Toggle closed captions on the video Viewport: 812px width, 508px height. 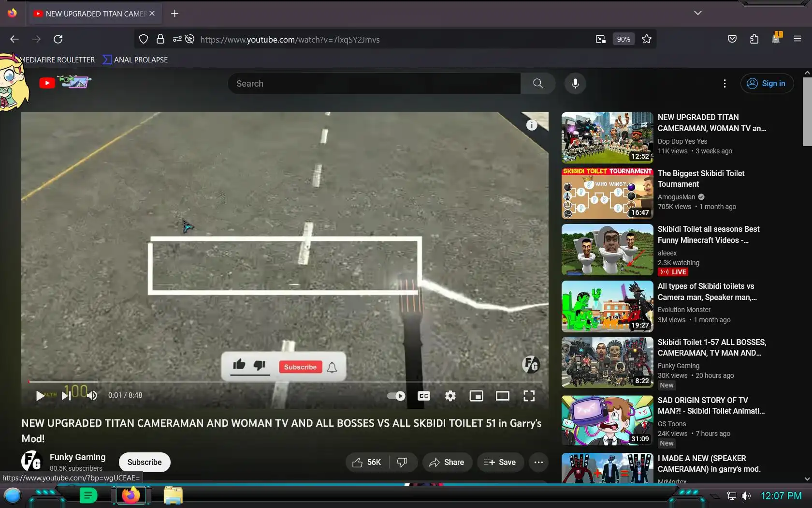pyautogui.click(x=424, y=396)
